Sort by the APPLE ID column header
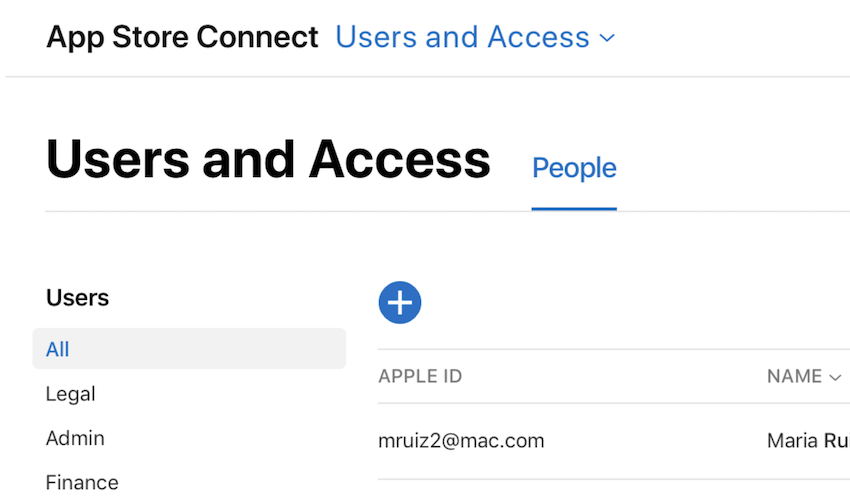Viewport: 850px width, 501px height. point(420,377)
